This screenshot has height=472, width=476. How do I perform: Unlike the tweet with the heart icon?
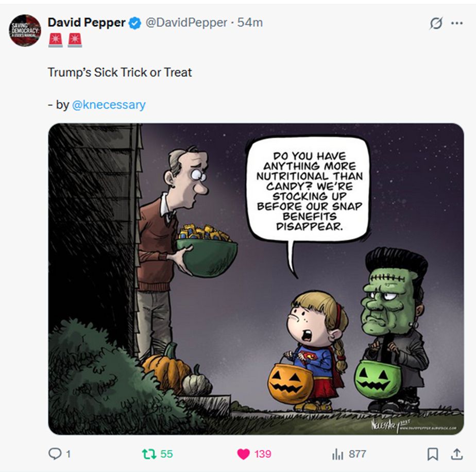(243, 454)
